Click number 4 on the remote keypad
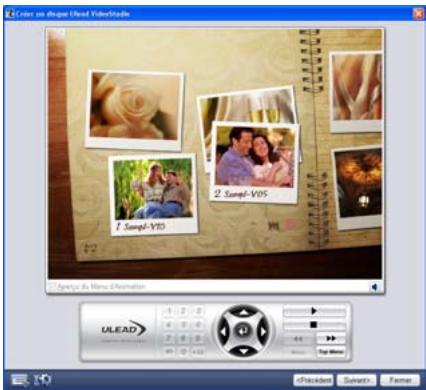The width and height of the screenshot is (426, 390). coord(169,324)
